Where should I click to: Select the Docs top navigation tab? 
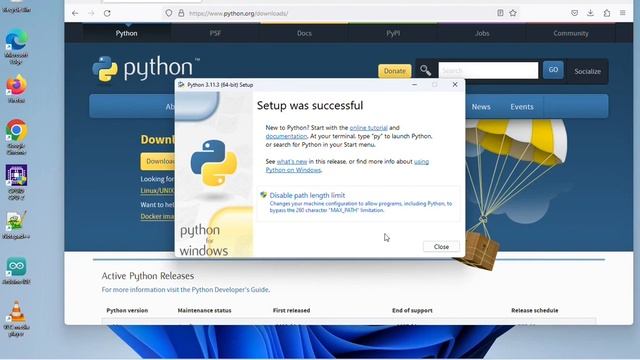(x=304, y=33)
